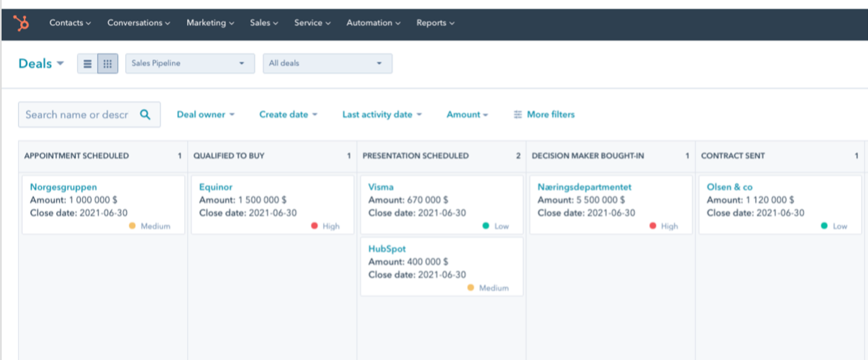Click Equinor's High priority red dot

tap(314, 225)
